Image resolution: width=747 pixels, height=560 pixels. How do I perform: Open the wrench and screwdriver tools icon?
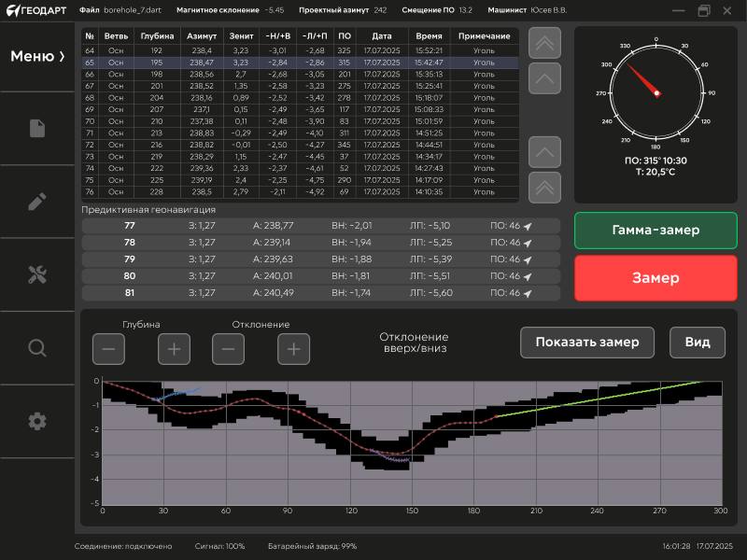37,273
